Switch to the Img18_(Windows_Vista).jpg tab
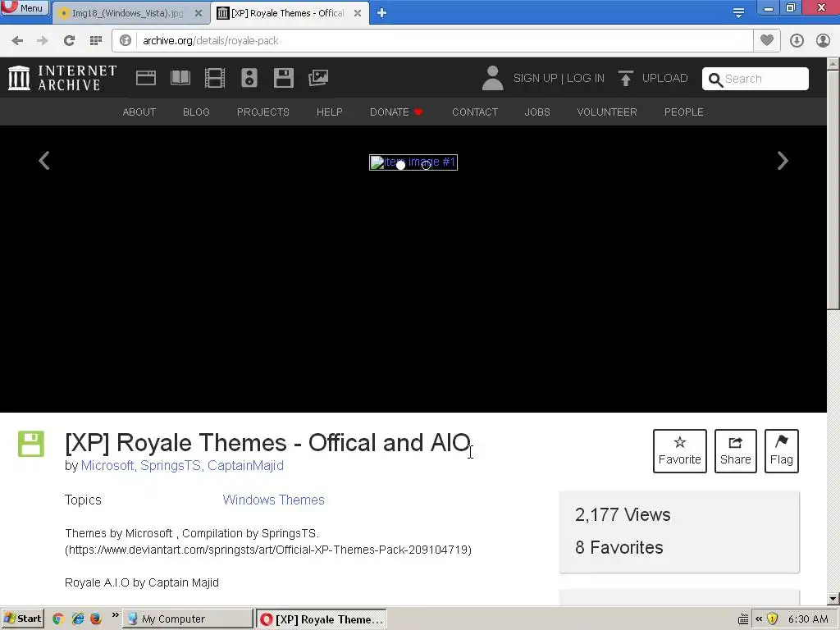This screenshot has width=840, height=630. click(127, 13)
